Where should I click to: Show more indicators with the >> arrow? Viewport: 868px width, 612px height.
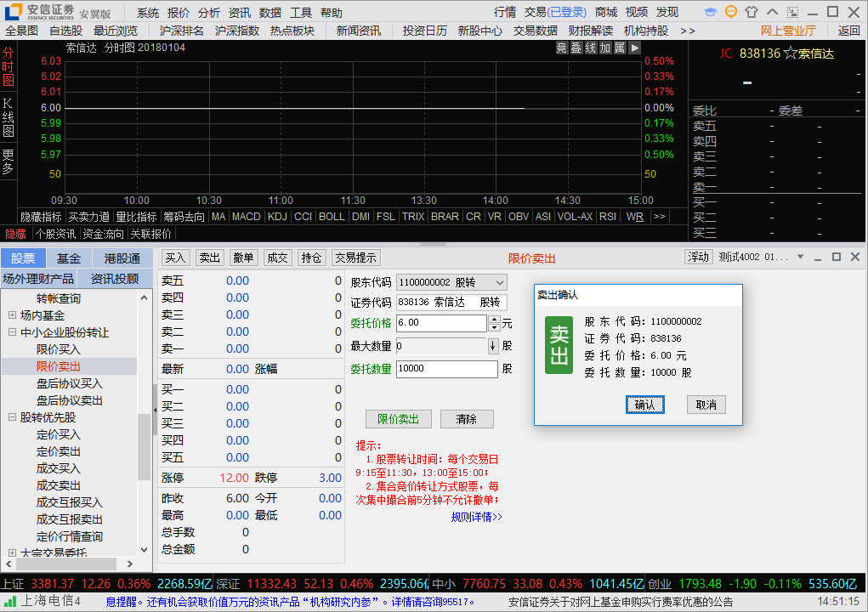click(x=660, y=217)
